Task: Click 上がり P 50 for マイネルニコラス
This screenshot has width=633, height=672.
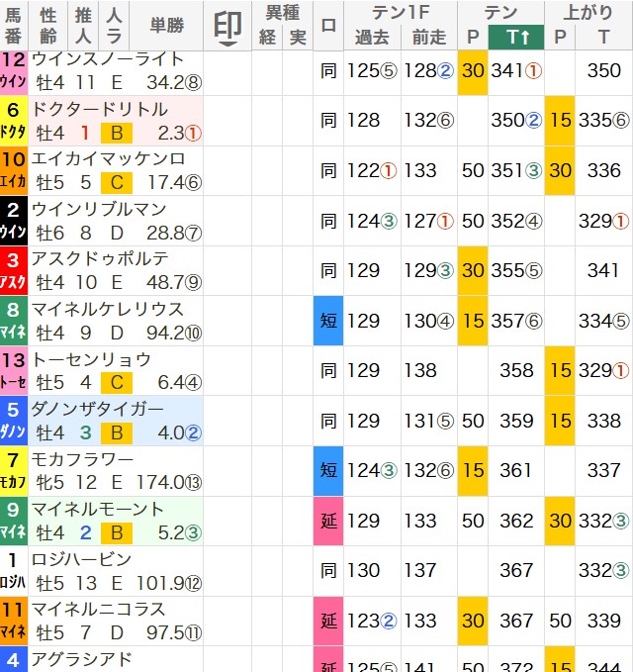Action: point(560,621)
